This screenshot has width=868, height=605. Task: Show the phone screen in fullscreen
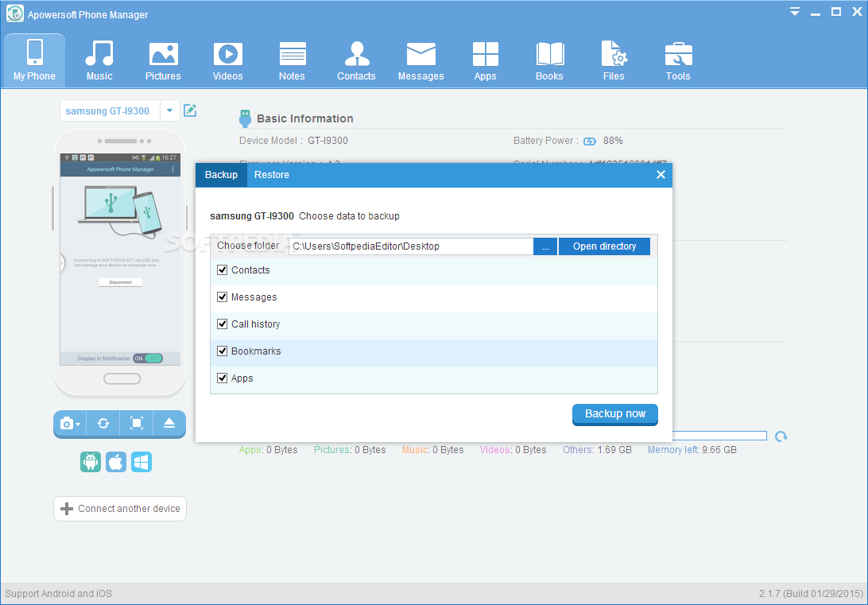coord(136,424)
